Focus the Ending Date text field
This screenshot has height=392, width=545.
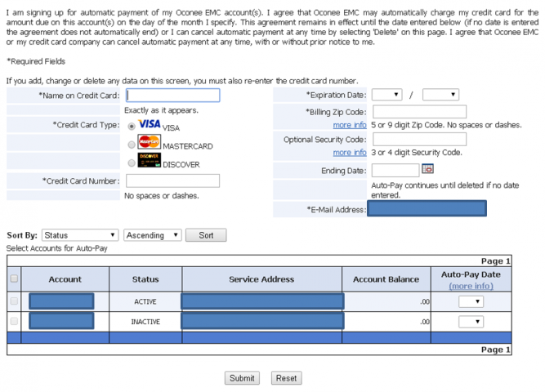coord(395,171)
